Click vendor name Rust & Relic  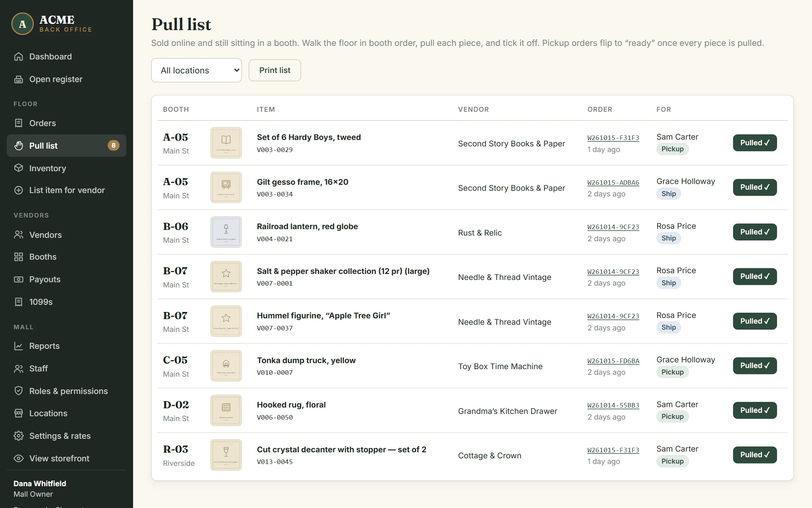point(480,233)
